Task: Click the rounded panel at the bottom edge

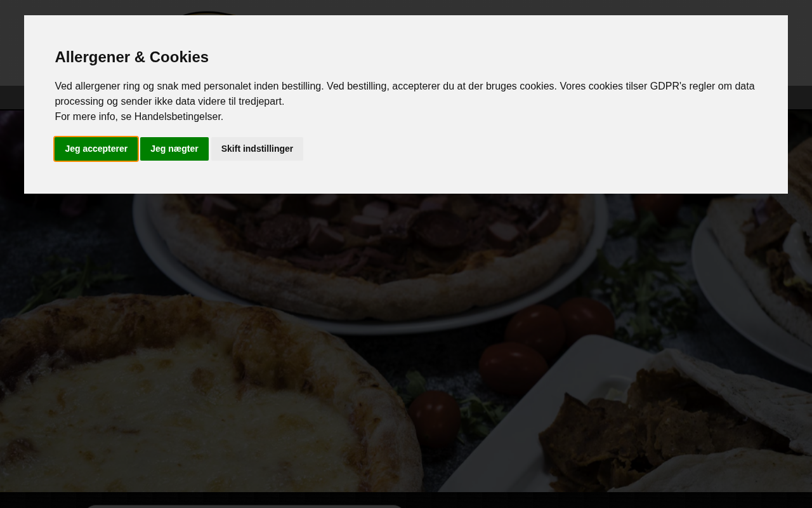Action: tap(244, 506)
